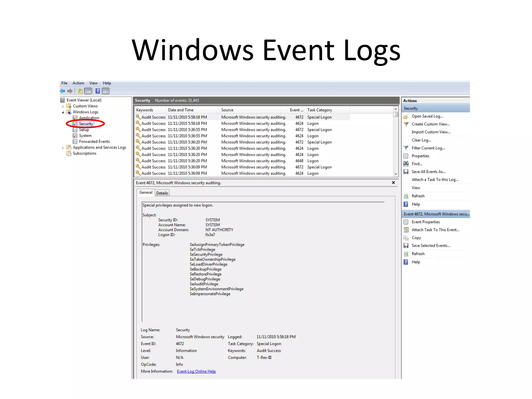532x399 pixels.
Task: Click the Save Selected Events floppy icon
Action: click(406, 245)
